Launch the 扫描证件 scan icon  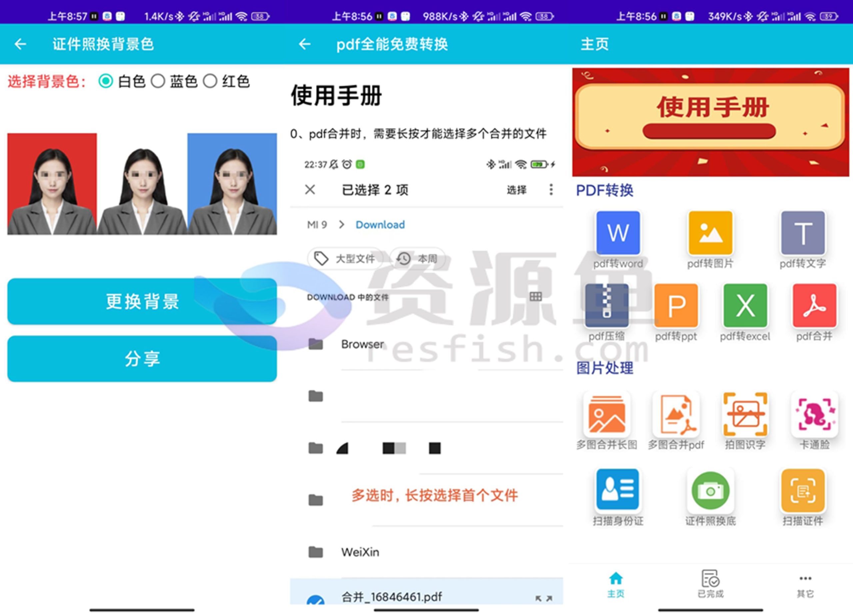coord(803,490)
